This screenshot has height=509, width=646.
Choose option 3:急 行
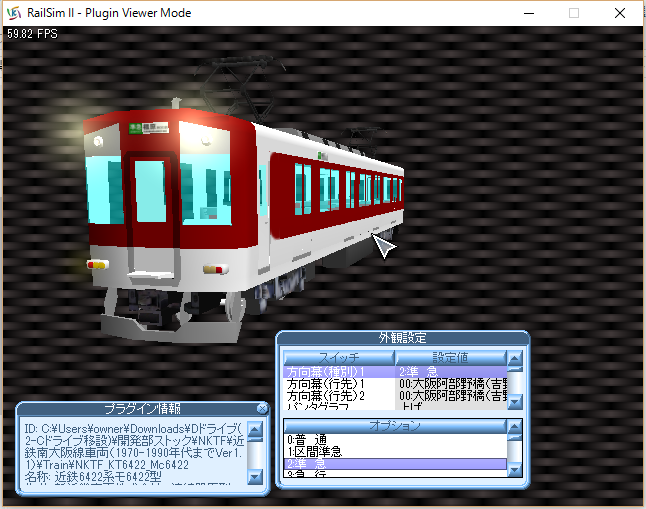click(395, 474)
